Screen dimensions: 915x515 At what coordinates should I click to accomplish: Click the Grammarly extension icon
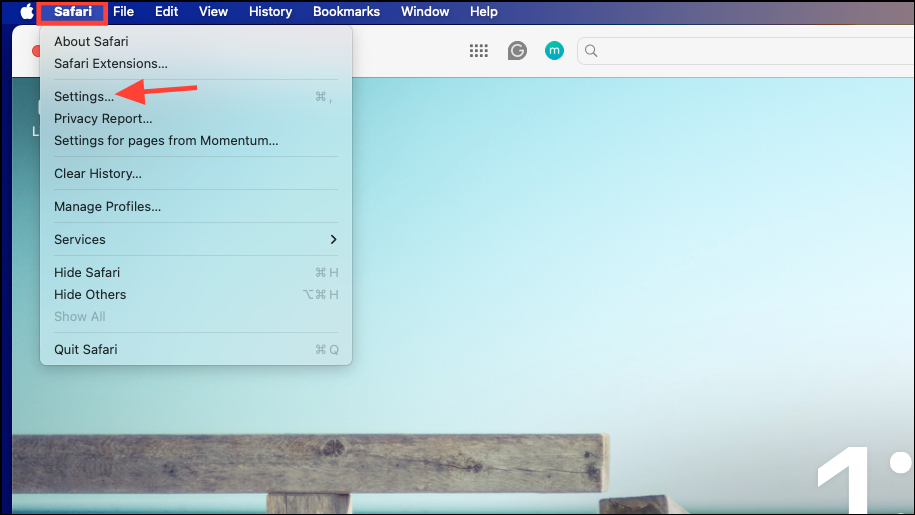[x=517, y=51]
